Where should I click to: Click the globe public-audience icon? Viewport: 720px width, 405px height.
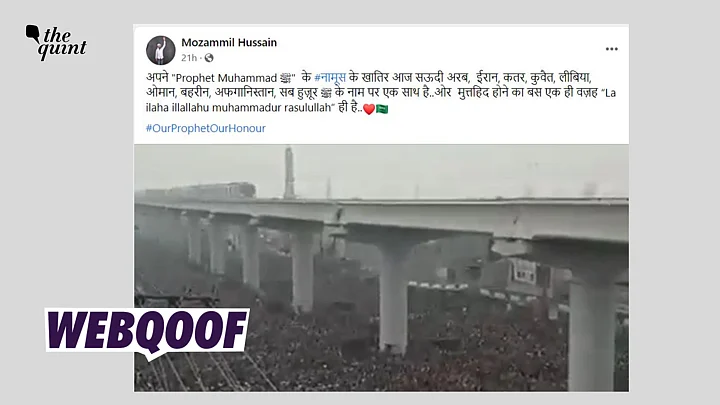coord(209,58)
